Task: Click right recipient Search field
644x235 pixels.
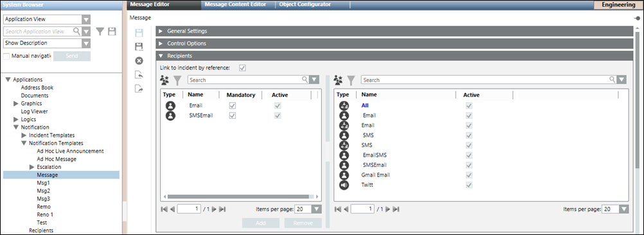Action: coord(488,80)
